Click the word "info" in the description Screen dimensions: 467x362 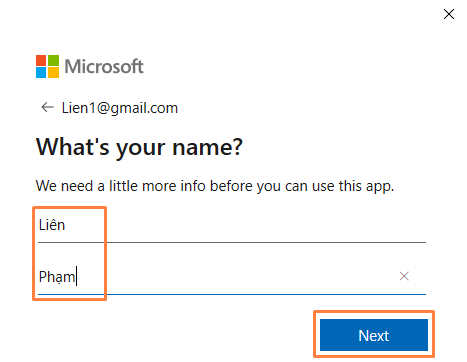pos(192,186)
